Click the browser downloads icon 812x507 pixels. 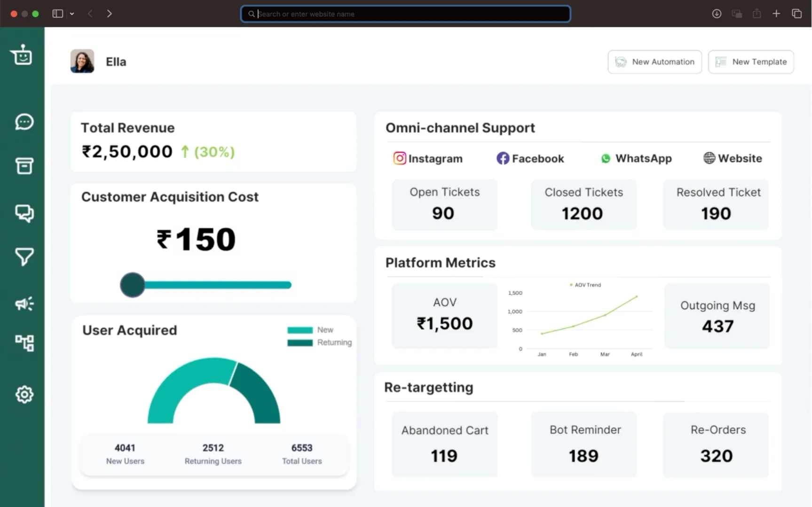(x=717, y=14)
